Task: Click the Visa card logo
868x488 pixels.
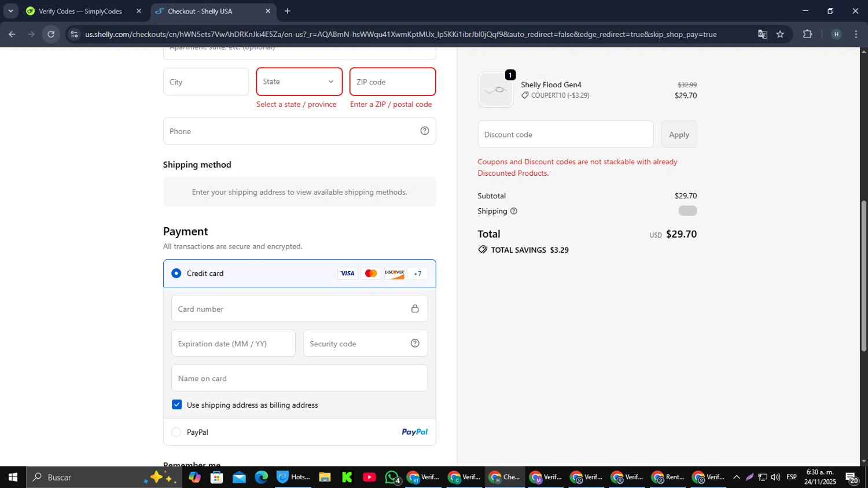Action: point(348,273)
